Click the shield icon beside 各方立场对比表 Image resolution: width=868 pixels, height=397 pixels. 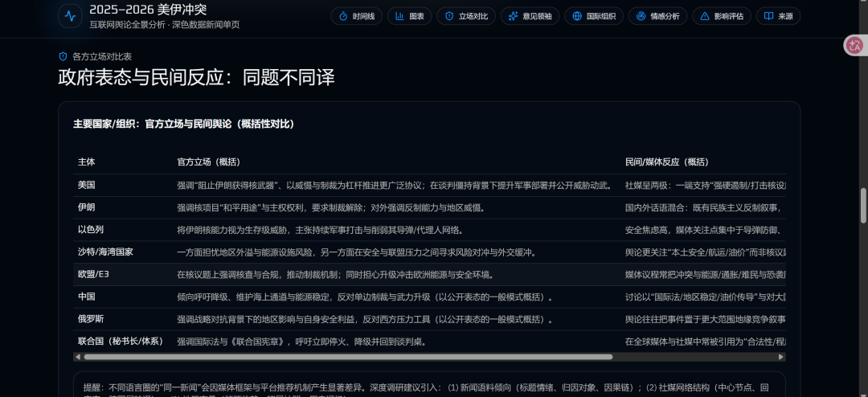coord(63,56)
